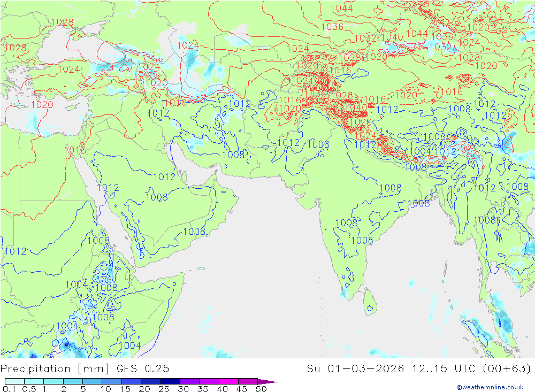Viewport: 535px width, 392px height.
Task: Click the weatheronline.co.uk copyright link
Action: pos(490,387)
